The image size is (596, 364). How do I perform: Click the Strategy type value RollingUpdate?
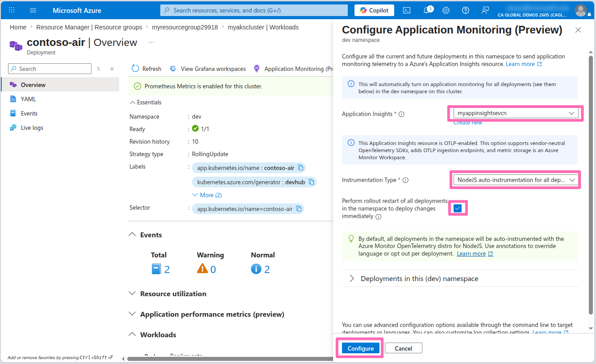pos(210,154)
